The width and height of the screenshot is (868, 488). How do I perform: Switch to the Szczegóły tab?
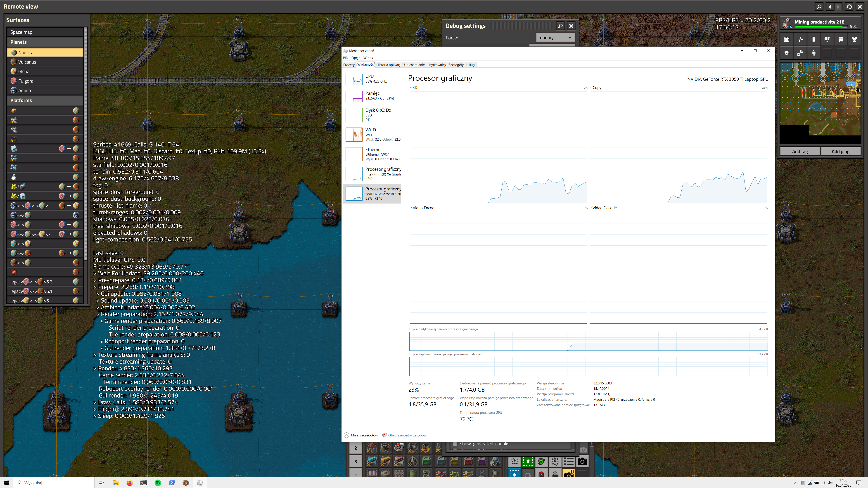pyautogui.click(x=456, y=65)
